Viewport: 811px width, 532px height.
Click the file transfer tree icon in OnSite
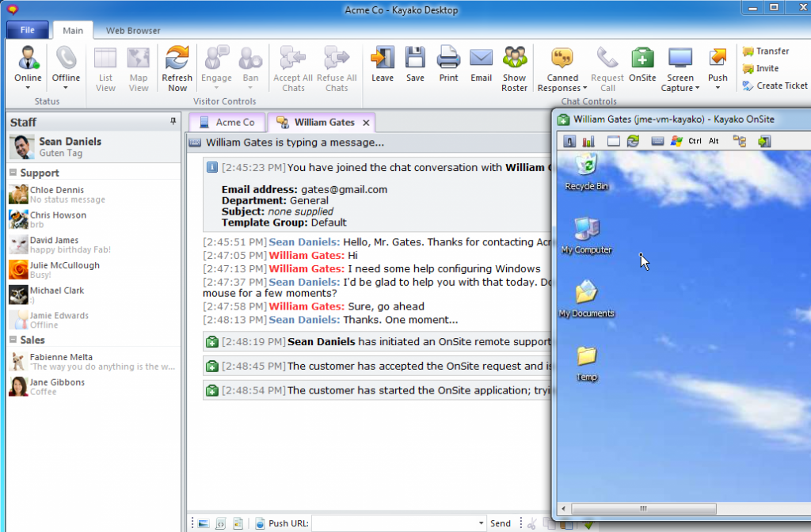740,141
